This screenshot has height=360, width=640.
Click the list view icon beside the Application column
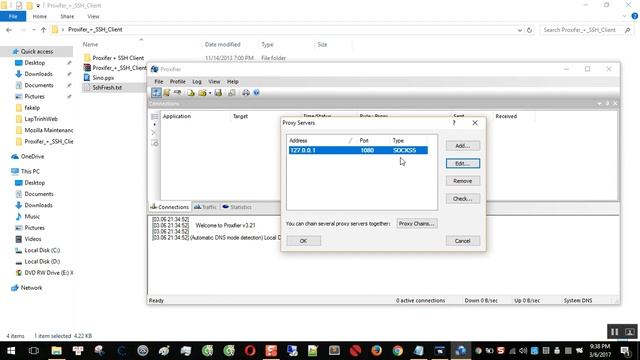(155, 117)
